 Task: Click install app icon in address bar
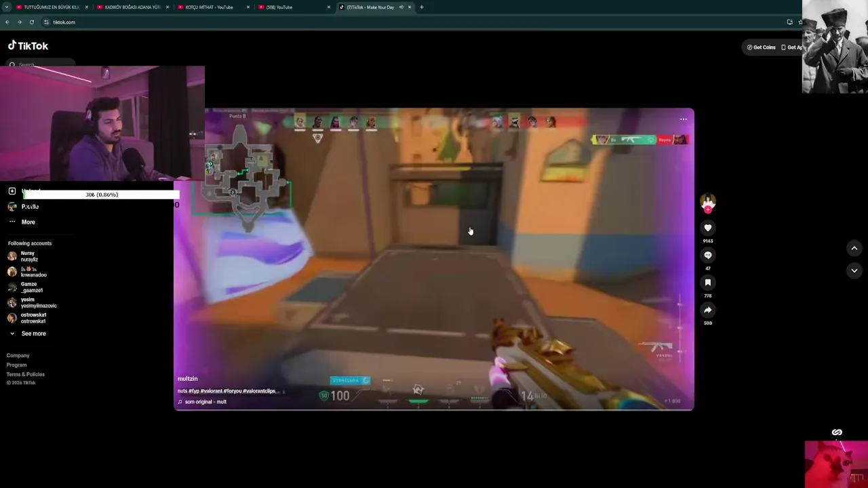pyautogui.click(x=789, y=22)
